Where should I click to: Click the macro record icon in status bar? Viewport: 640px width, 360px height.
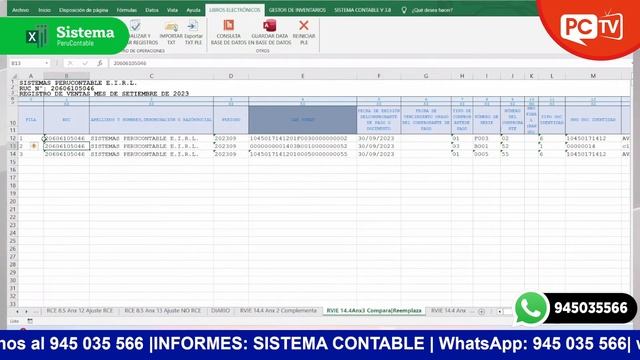[30, 321]
